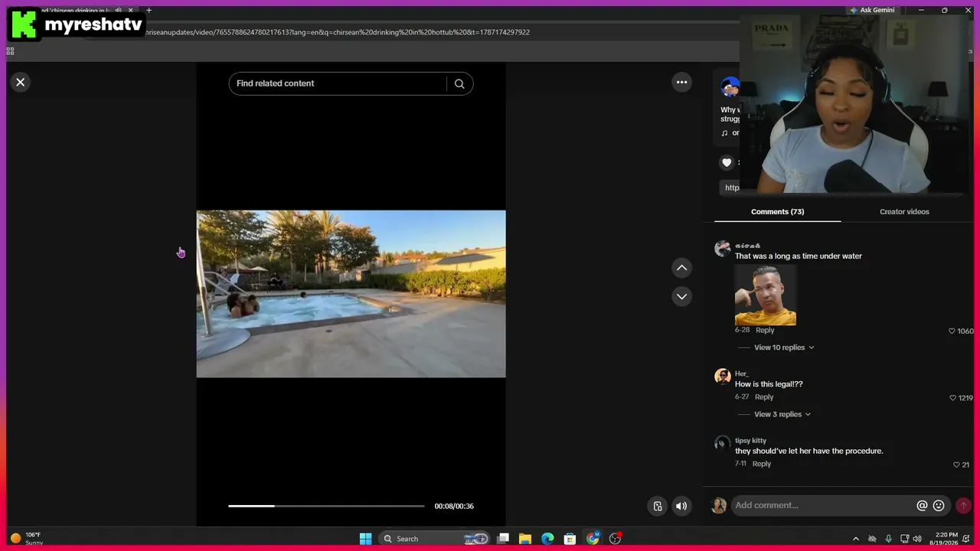980x551 pixels.
Task: Go to the previous video with up arrow
Action: pyautogui.click(x=681, y=268)
